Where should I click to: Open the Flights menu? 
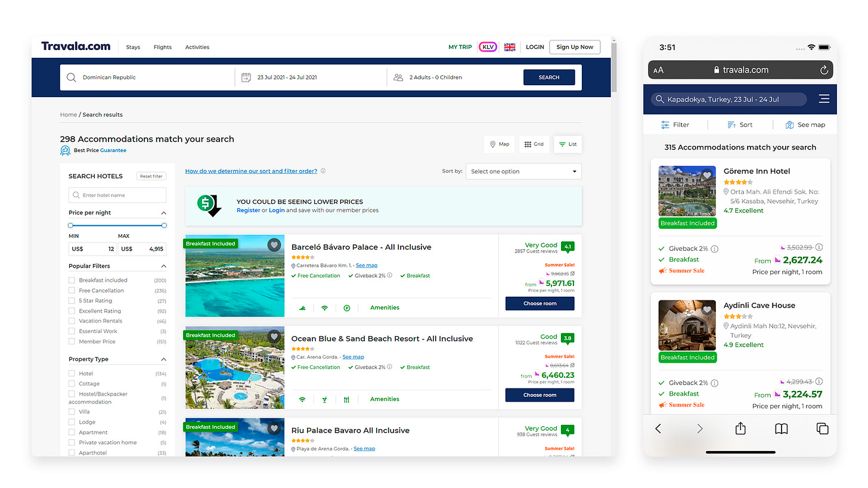[163, 47]
